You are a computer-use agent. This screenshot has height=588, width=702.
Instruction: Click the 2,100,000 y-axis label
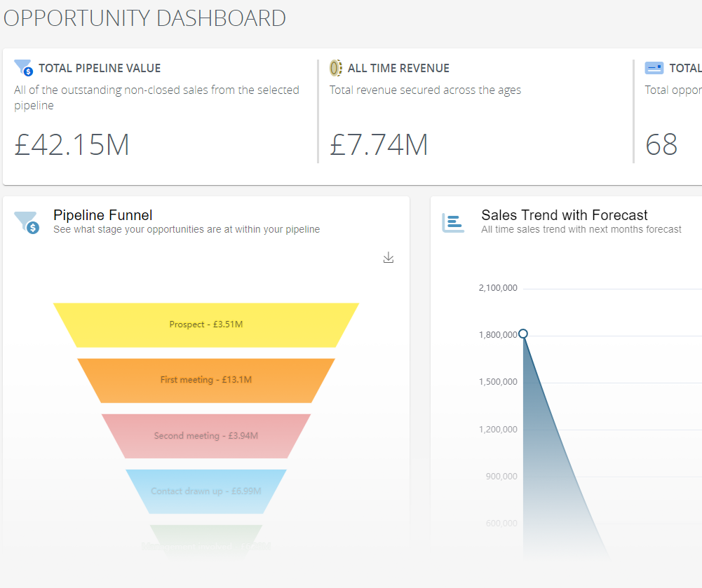click(x=498, y=288)
